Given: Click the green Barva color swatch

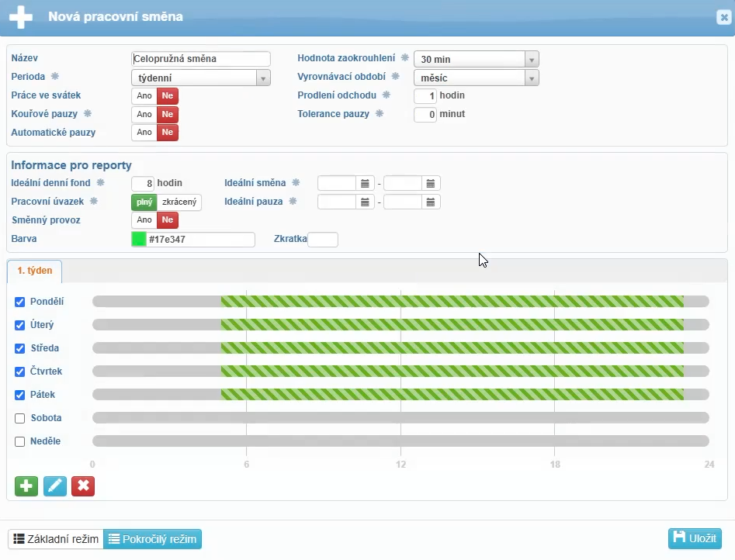Looking at the screenshot, I should pos(139,240).
